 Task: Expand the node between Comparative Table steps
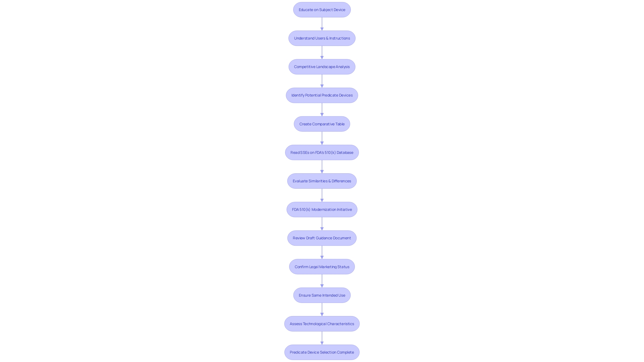(322, 152)
